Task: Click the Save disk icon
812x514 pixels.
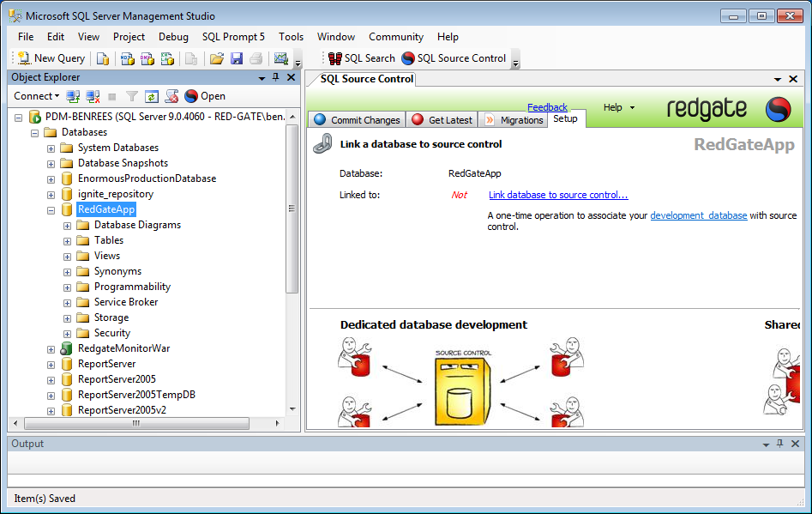Action: point(237,58)
